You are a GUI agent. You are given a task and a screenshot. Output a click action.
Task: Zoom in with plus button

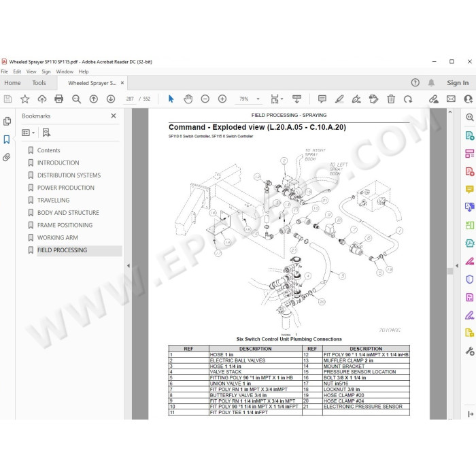(222, 99)
